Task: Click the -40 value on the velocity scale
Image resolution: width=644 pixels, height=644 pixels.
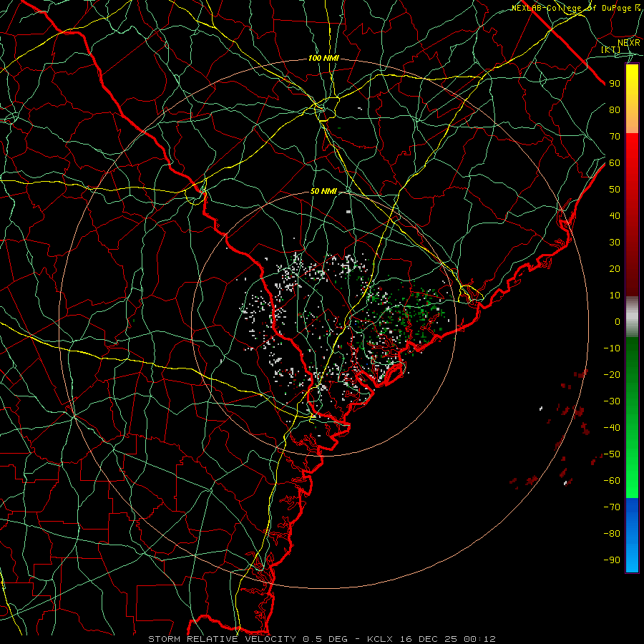Action: point(612,428)
